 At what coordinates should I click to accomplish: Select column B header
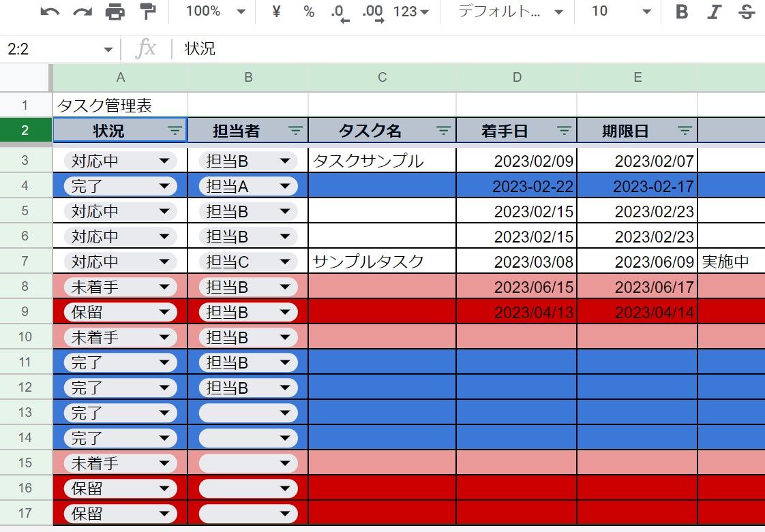click(248, 77)
